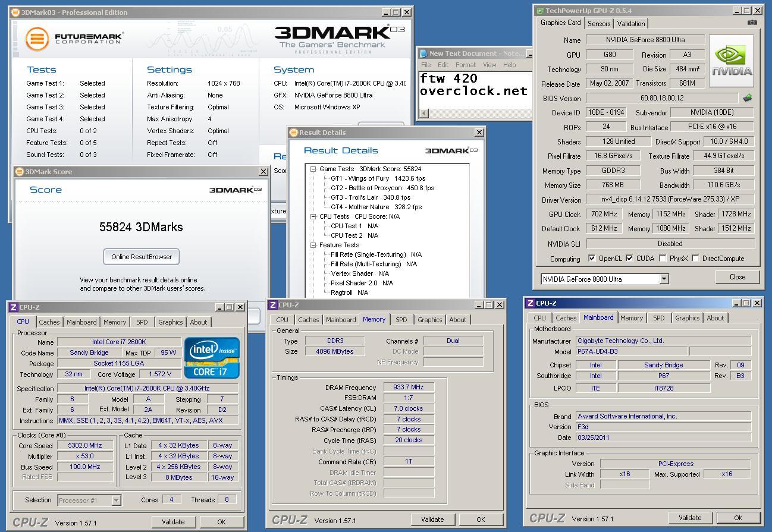The width and height of the screenshot is (772, 532).
Task: Toggle the DirectCompute checkbox in GPU-Z
Action: pos(695,259)
